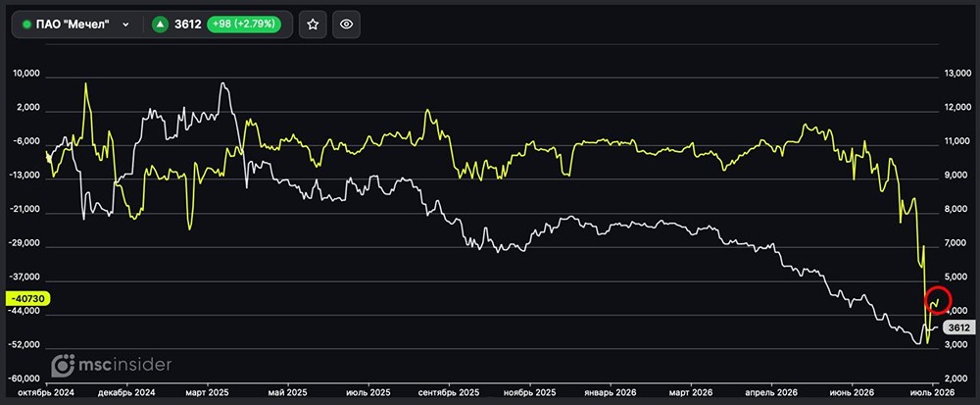
Task: Click the 7,000 right axis value
Action: coord(955,244)
